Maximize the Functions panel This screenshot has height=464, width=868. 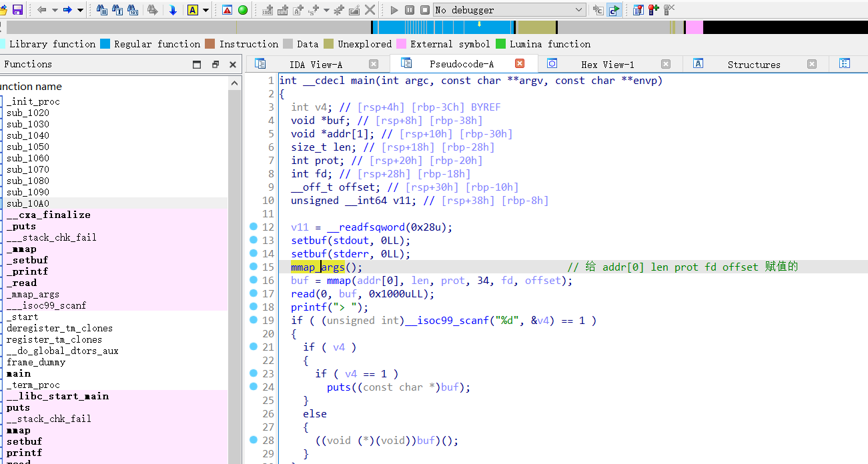click(197, 65)
